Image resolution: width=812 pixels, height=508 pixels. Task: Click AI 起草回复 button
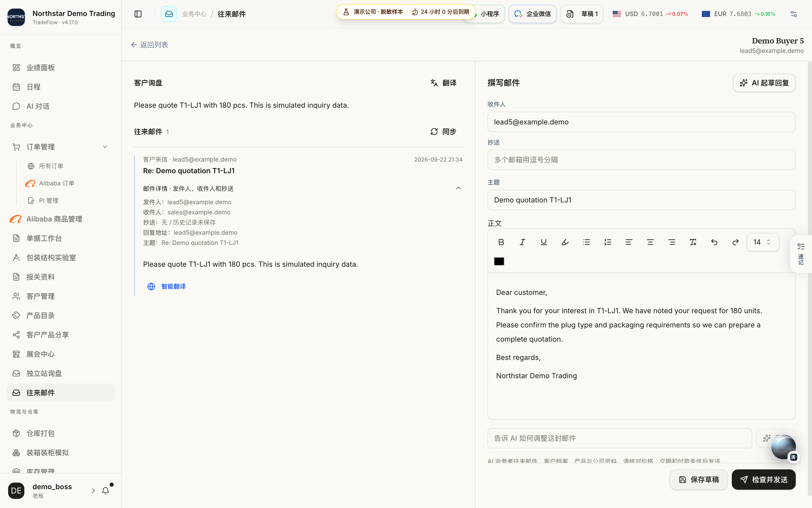pos(764,83)
